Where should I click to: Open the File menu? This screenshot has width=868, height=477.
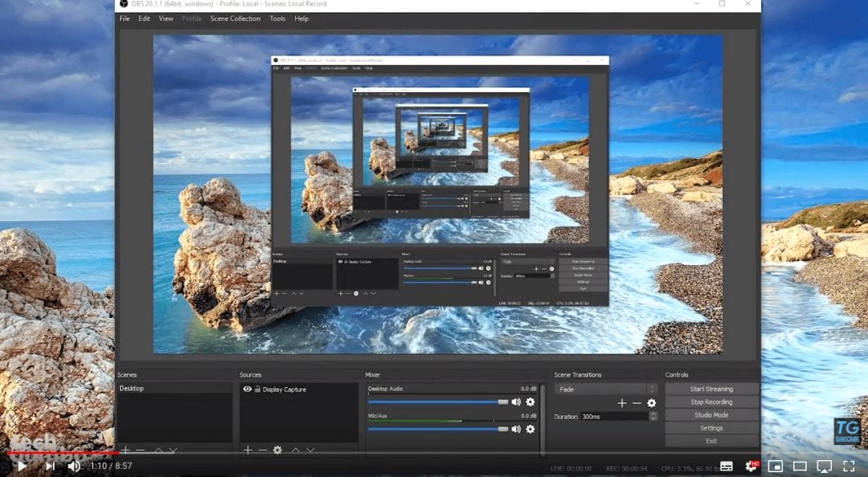(x=125, y=18)
